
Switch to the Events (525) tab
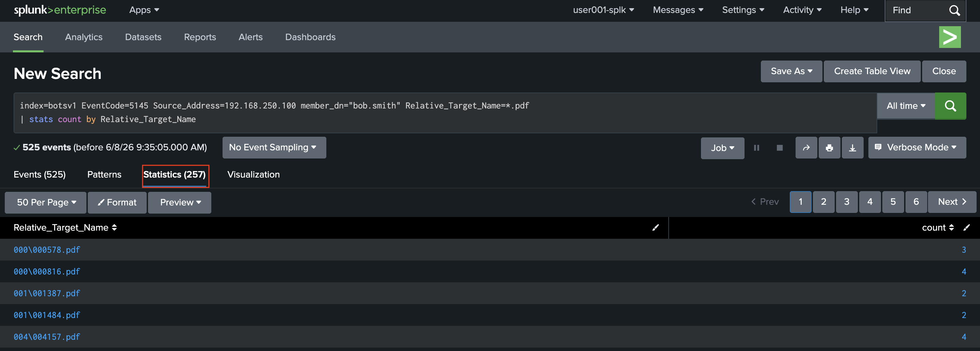click(39, 174)
